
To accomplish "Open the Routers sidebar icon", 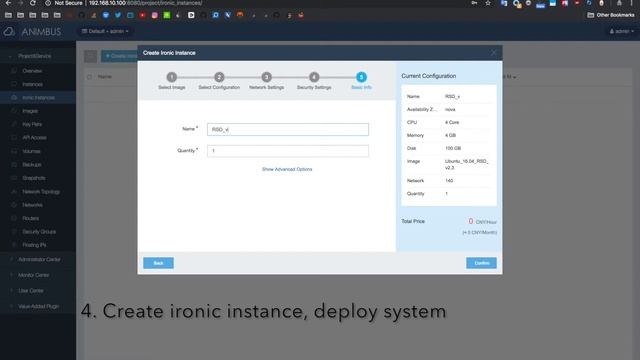I will coord(14,218).
